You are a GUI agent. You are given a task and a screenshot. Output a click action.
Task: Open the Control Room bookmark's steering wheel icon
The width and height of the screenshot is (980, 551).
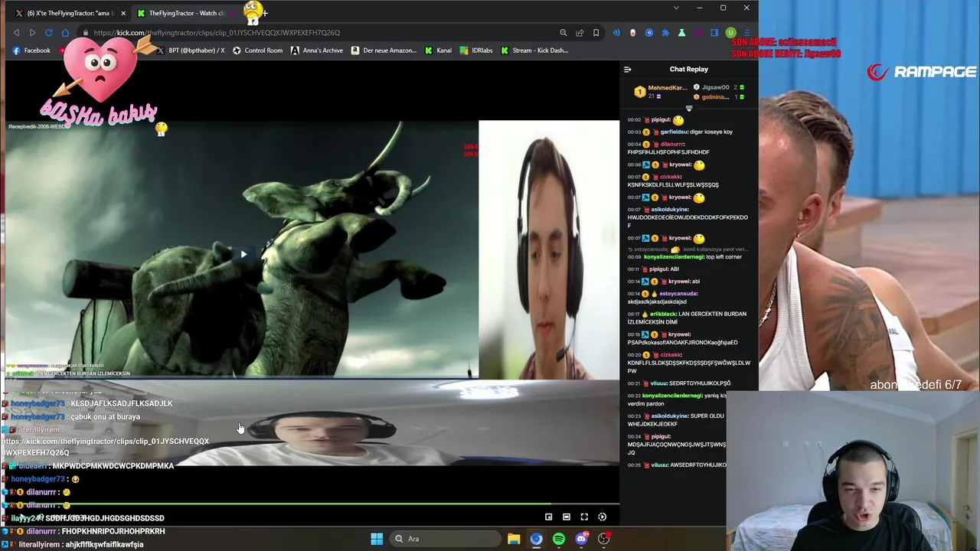pos(237,51)
